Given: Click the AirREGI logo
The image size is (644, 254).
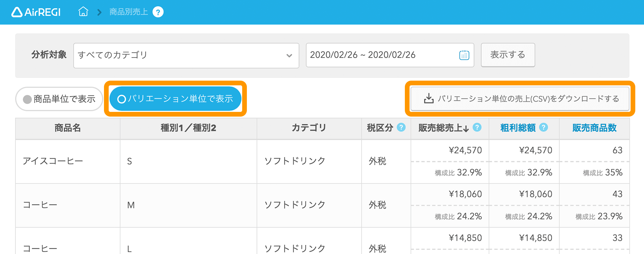Looking at the screenshot, I should [x=36, y=12].
